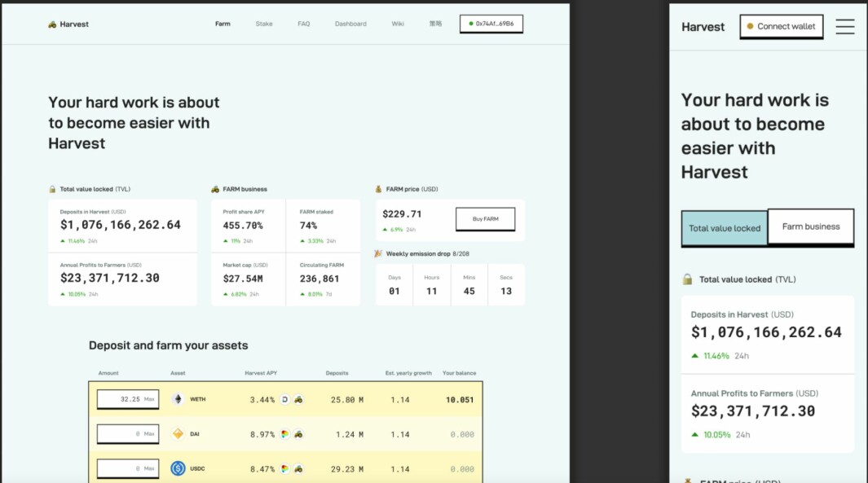The height and width of the screenshot is (483, 868).
Task: Open the Farm nav item
Action: [x=223, y=24]
